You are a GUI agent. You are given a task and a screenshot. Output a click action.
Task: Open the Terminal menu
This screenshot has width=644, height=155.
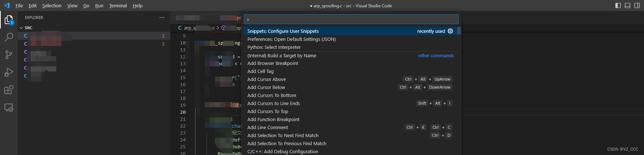tap(118, 5)
